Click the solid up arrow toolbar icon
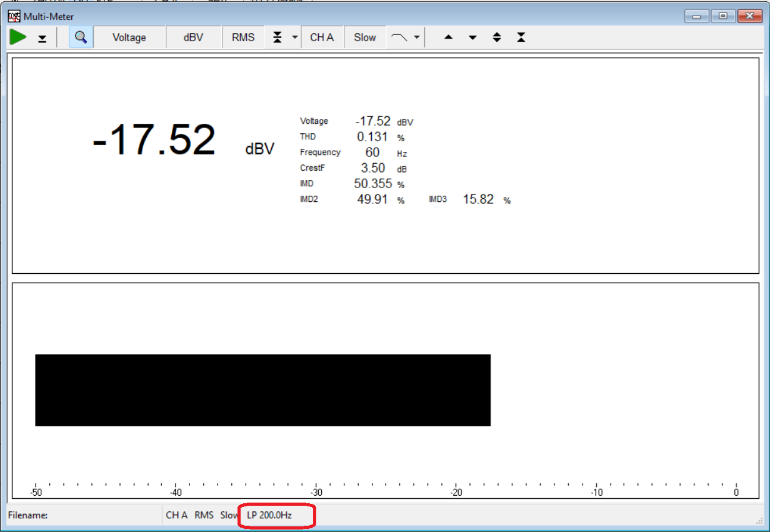The image size is (770, 532). [x=448, y=38]
